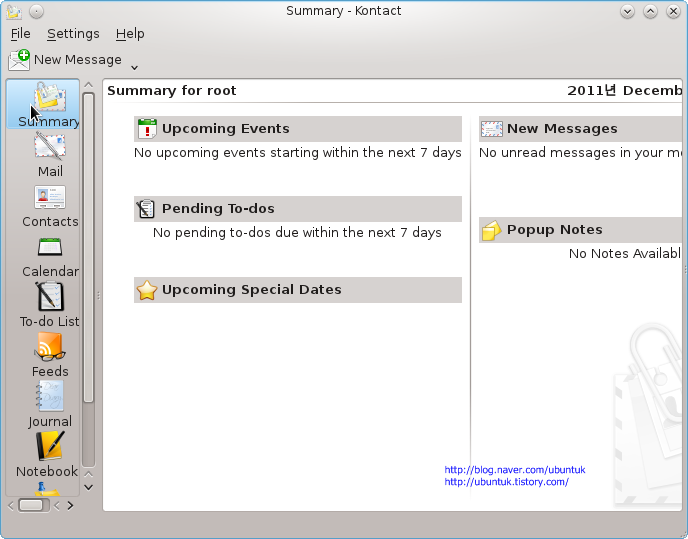Open the Feeds reader
The height and width of the screenshot is (539, 688).
pos(50,356)
